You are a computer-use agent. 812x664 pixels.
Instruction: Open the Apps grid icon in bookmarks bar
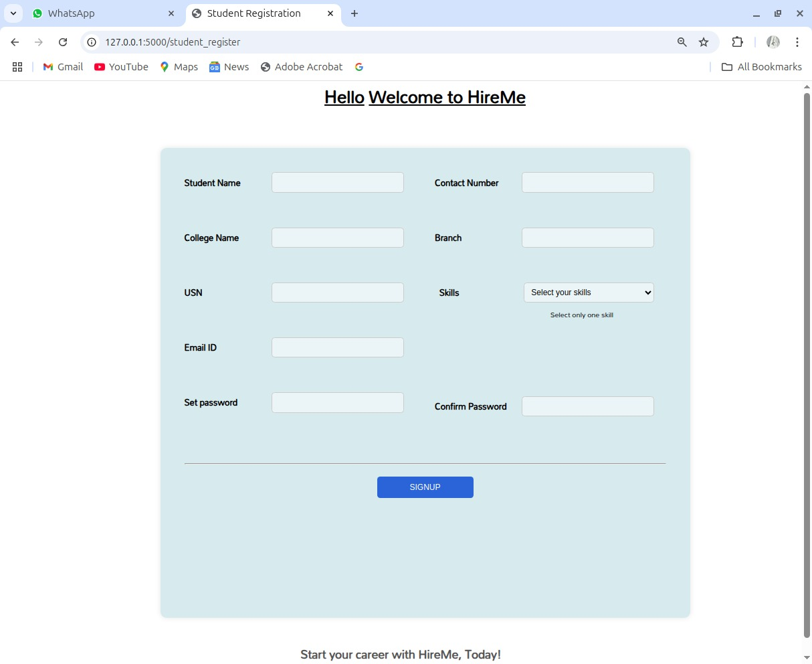(x=17, y=67)
